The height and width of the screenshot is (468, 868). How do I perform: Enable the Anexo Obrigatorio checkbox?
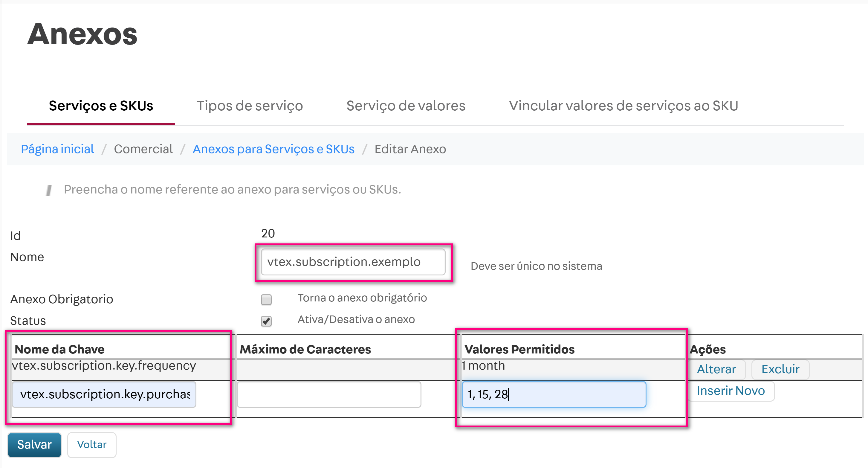pyautogui.click(x=266, y=299)
